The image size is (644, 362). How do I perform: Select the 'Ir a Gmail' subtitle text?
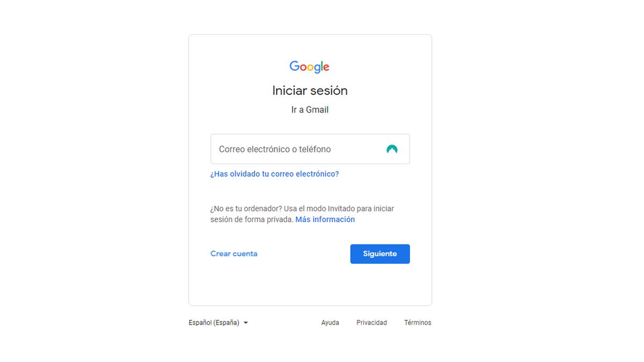coord(310,109)
